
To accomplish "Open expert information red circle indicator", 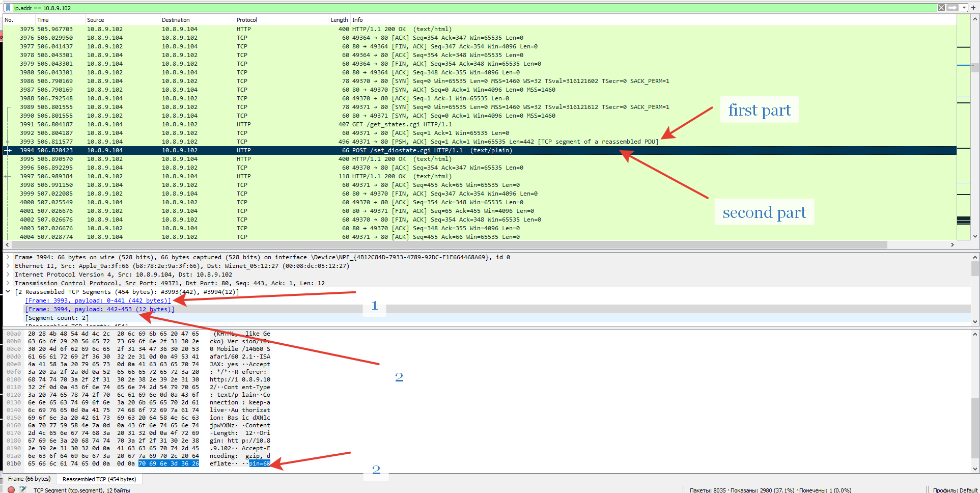I will click(x=11, y=489).
